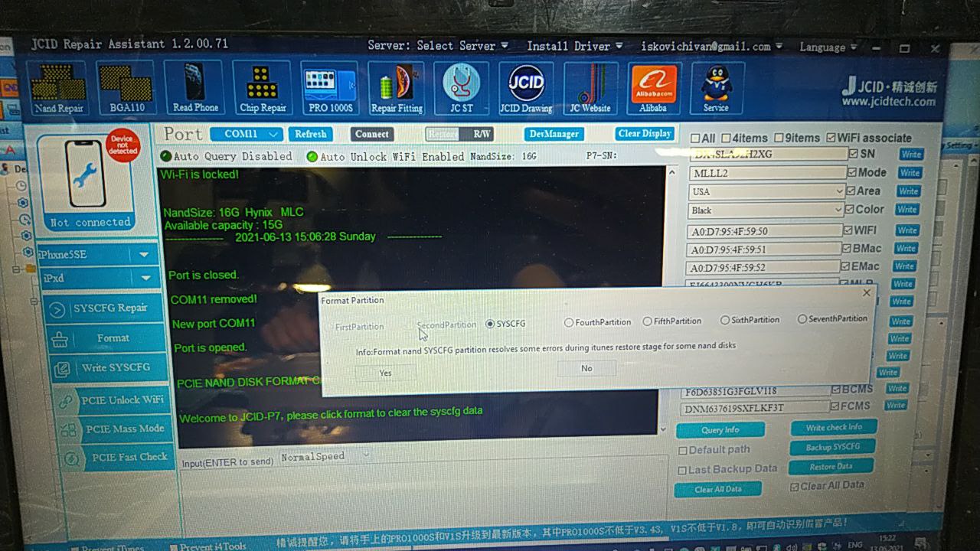The width and height of the screenshot is (980, 551).
Task: Click No in Format Partition dialog
Action: click(586, 368)
